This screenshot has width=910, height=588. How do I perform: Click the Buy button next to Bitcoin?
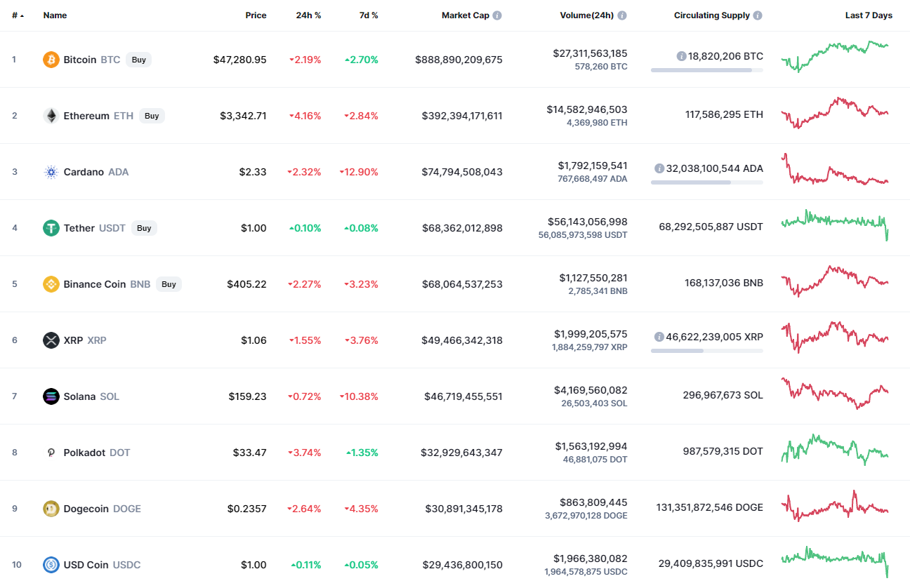tap(139, 60)
